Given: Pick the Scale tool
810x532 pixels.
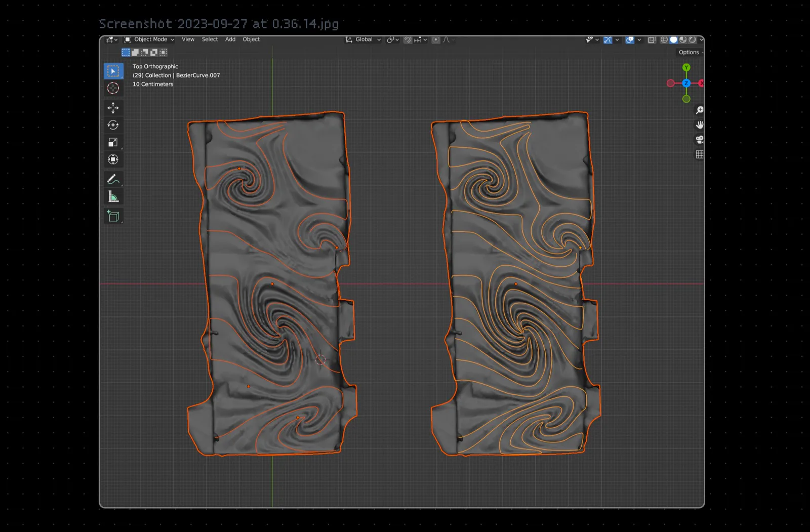Looking at the screenshot, I should coord(113,142).
